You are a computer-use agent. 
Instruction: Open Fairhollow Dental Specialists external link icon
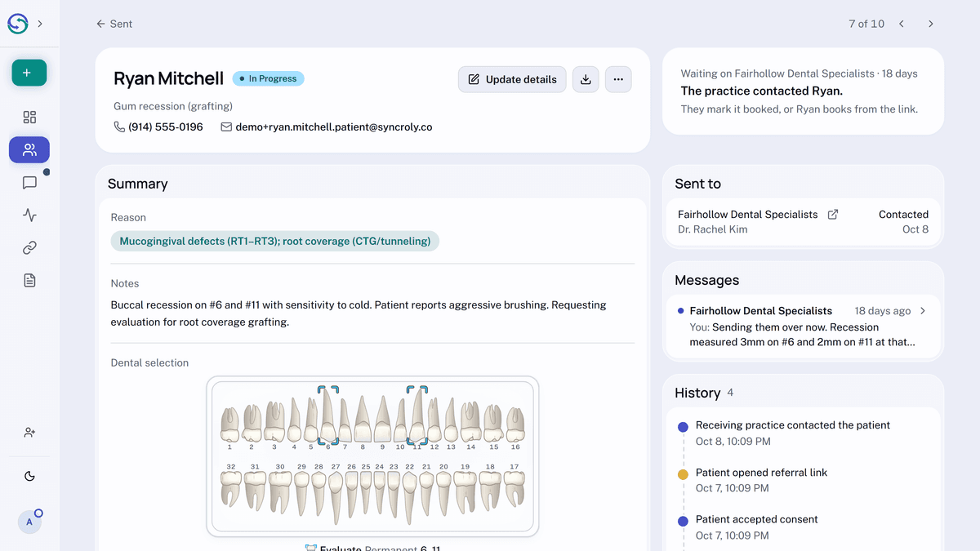[x=833, y=215]
